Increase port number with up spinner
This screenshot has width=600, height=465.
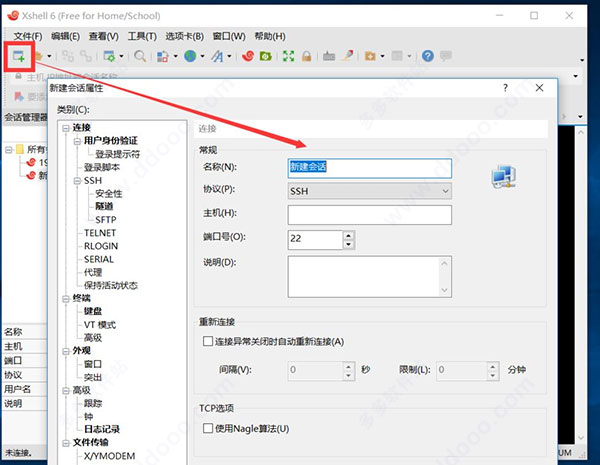coord(349,235)
